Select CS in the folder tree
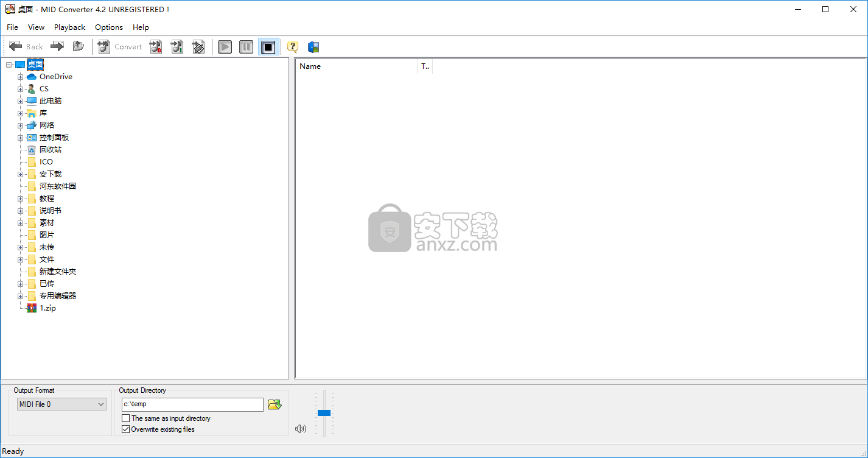The height and width of the screenshot is (458, 868). point(44,89)
